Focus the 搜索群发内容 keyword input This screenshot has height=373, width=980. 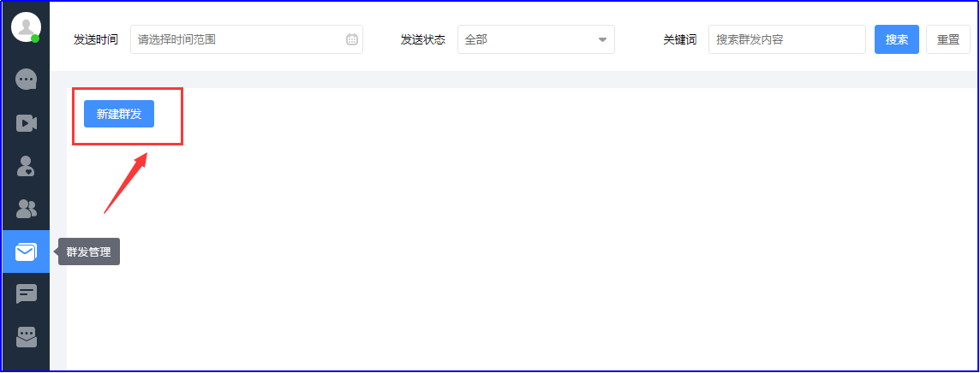(x=786, y=39)
